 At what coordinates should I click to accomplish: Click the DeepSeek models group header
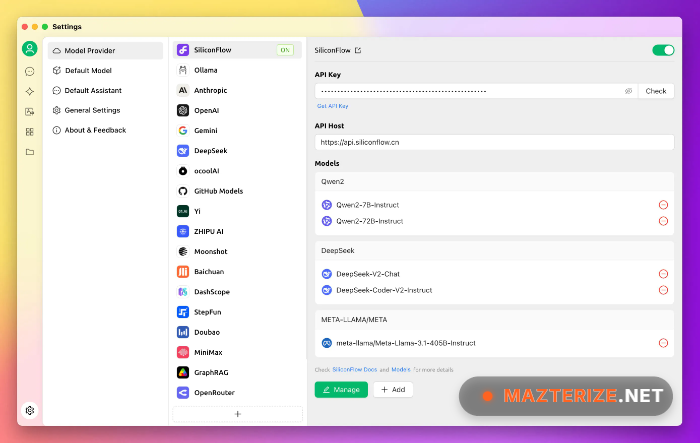[494, 251]
